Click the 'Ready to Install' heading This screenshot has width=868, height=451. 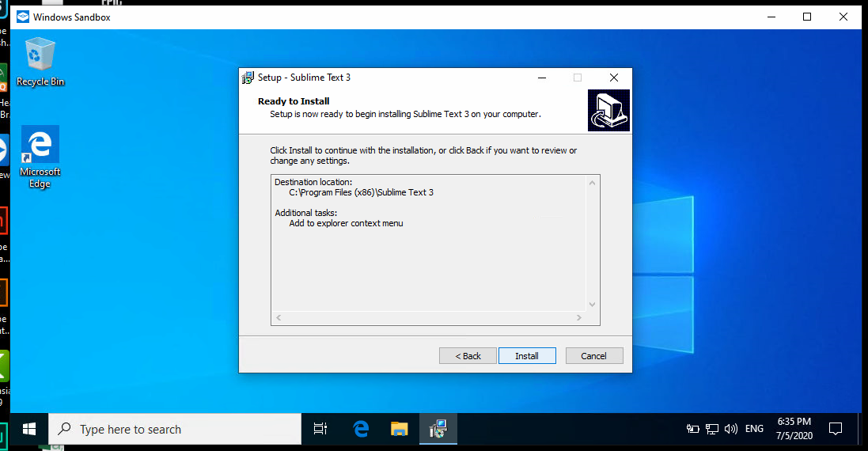pyautogui.click(x=294, y=101)
